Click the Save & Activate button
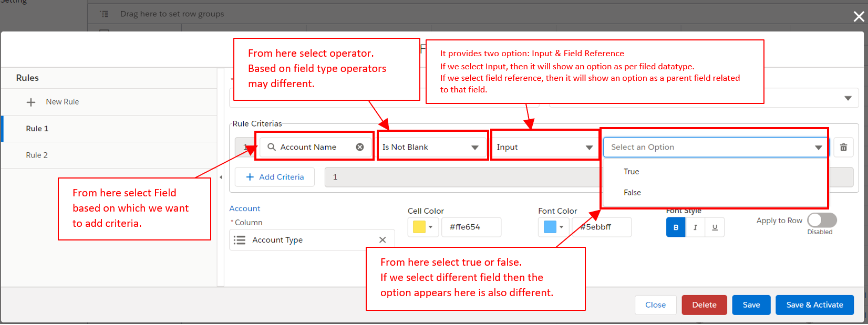 point(814,305)
